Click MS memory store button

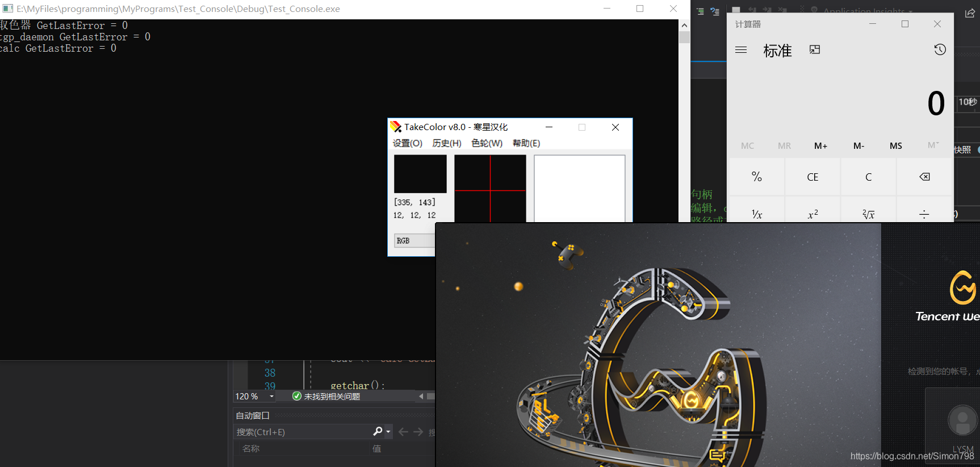(x=896, y=146)
